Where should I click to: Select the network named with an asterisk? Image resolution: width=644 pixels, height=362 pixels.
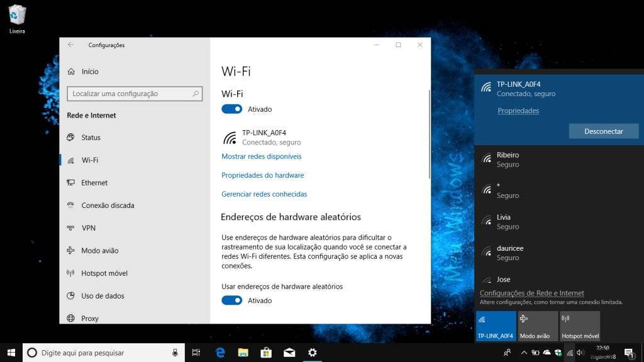(559, 190)
